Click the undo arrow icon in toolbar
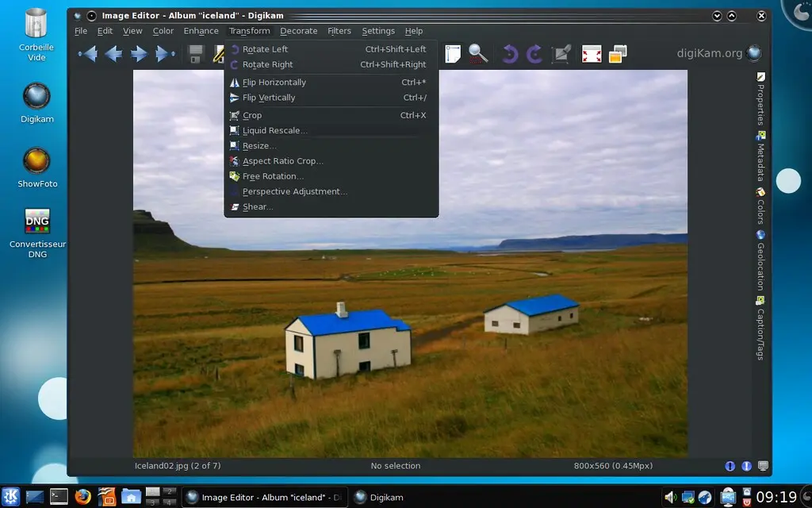812x508 pixels. (510, 54)
